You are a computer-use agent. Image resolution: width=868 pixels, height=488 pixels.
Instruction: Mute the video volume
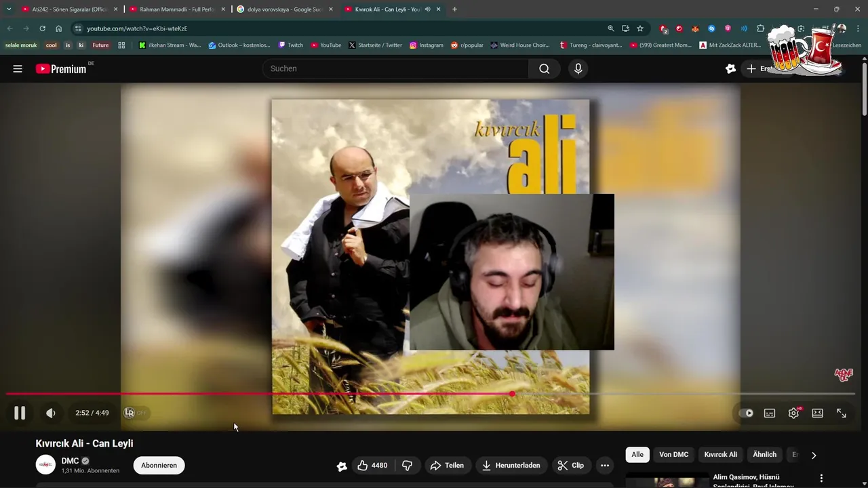[x=51, y=413]
